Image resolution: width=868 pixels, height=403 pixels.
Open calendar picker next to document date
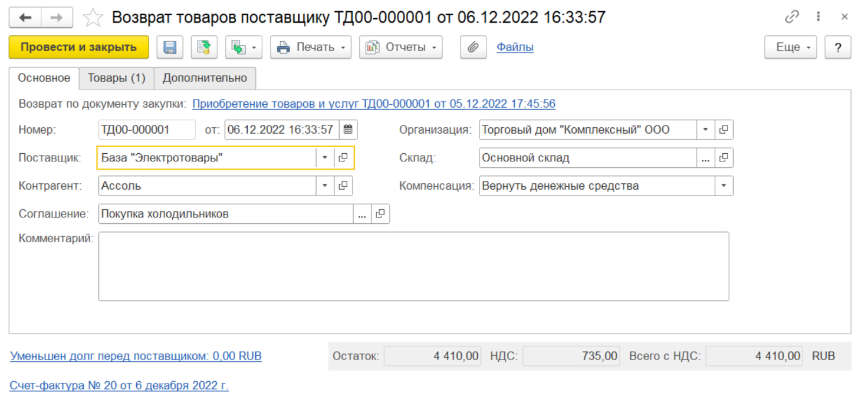[348, 130]
